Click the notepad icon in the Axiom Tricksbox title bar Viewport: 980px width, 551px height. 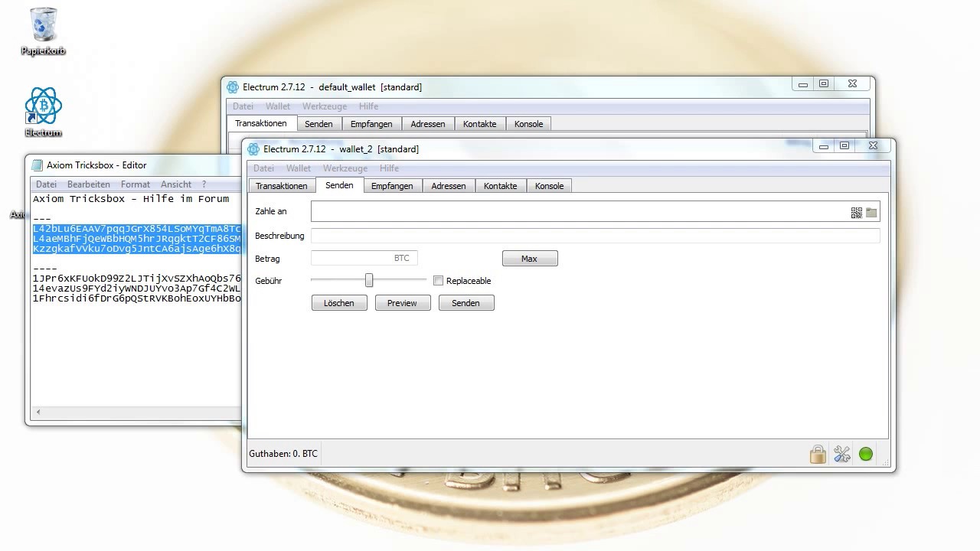coord(37,165)
